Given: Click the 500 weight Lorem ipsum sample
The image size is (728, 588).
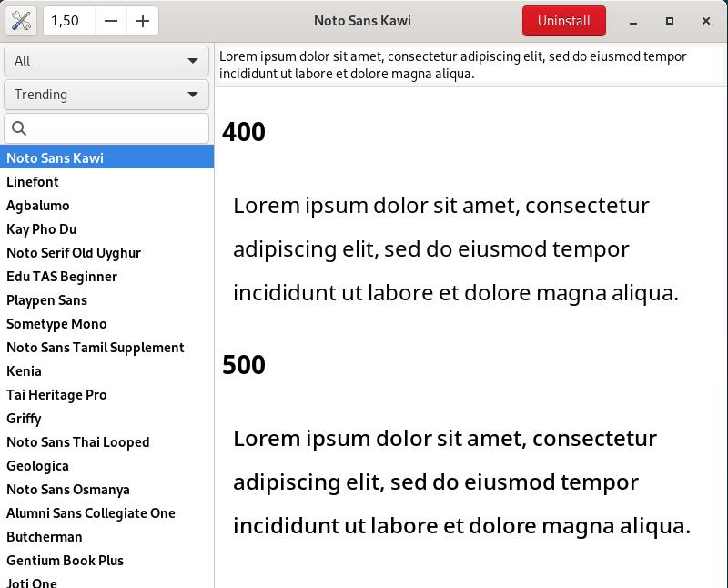Looking at the screenshot, I should [462, 482].
